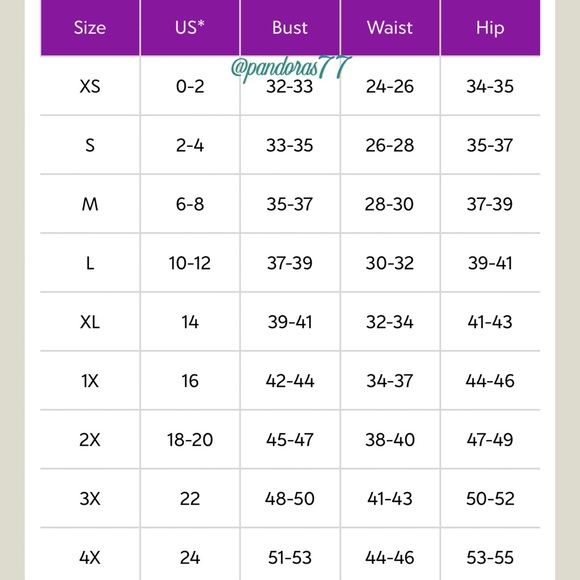
Task: Click the US* column header
Action: (x=190, y=28)
